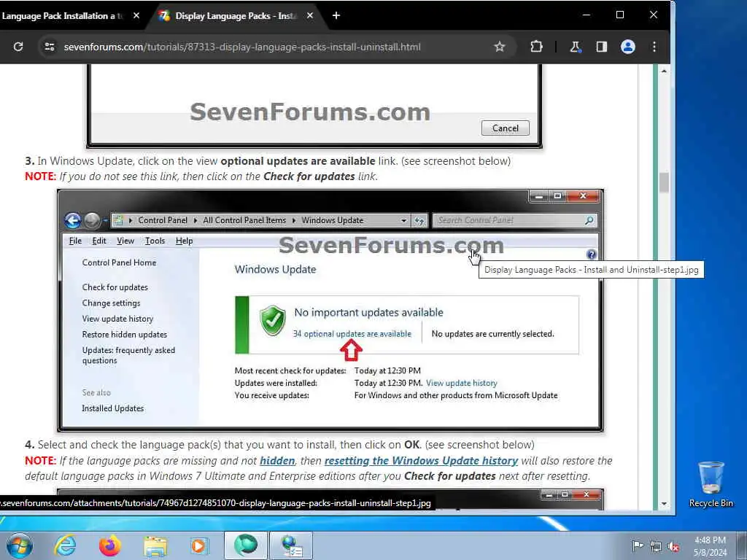This screenshot has width=747, height=560.
Task: Open 'resetting the Windows Update history' link
Action: point(421,461)
